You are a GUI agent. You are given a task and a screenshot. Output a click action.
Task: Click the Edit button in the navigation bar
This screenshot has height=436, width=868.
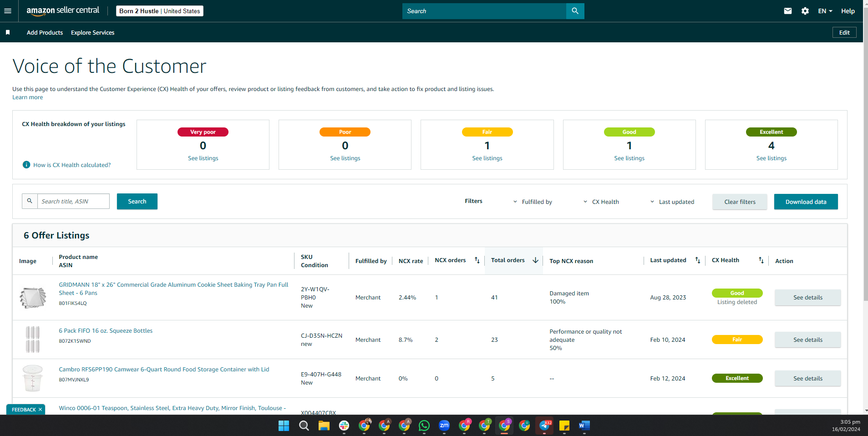[x=844, y=32]
